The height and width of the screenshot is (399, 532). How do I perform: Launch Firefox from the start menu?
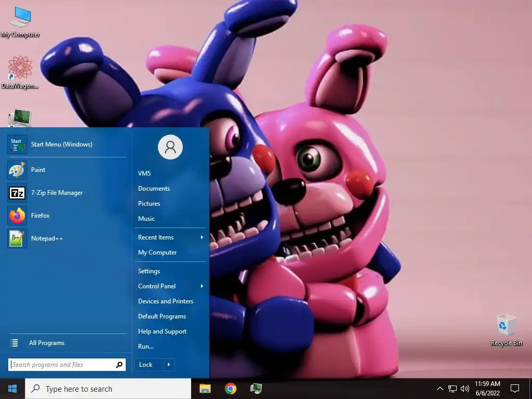coord(67,216)
